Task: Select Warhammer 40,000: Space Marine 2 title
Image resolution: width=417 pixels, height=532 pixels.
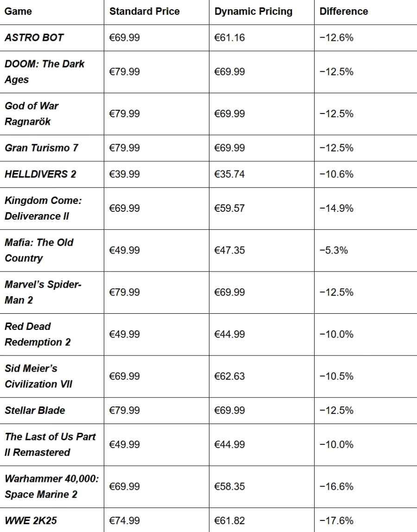Action: point(51,486)
